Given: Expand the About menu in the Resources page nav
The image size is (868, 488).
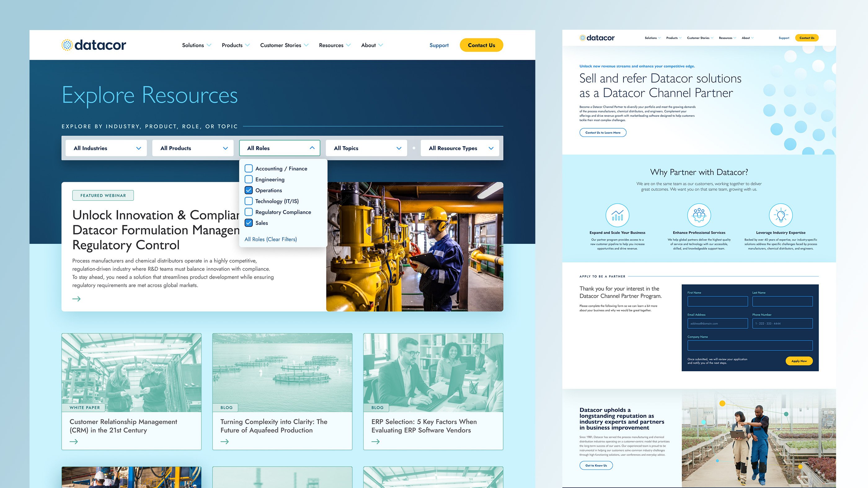Looking at the screenshot, I should [x=372, y=45].
